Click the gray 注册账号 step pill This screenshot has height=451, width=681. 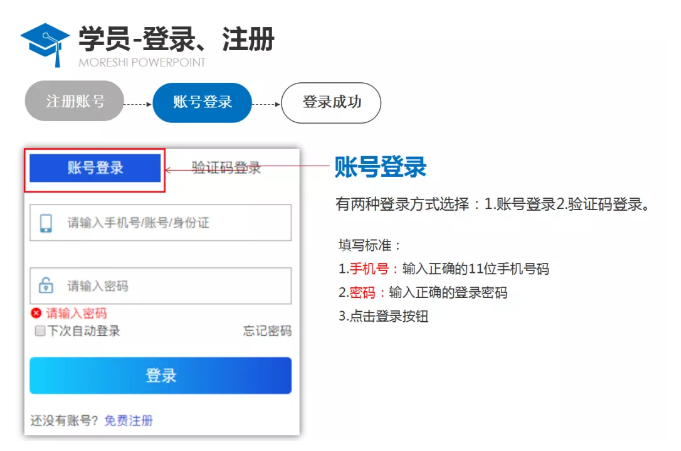(74, 101)
